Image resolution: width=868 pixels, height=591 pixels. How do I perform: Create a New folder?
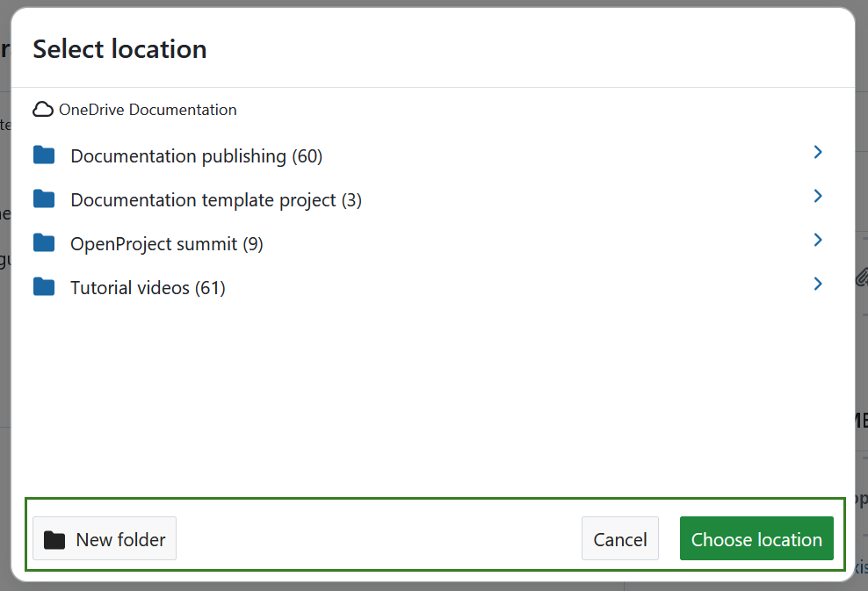click(104, 538)
